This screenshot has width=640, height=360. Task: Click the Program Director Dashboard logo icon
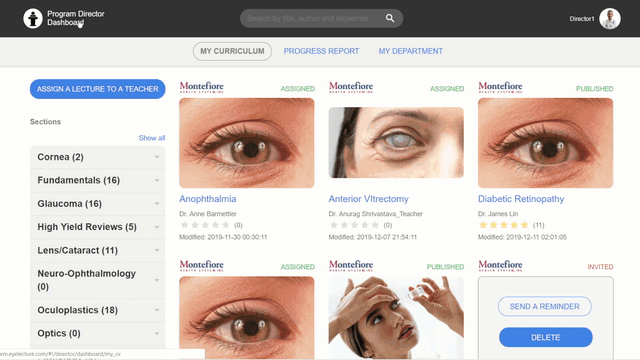[33, 18]
